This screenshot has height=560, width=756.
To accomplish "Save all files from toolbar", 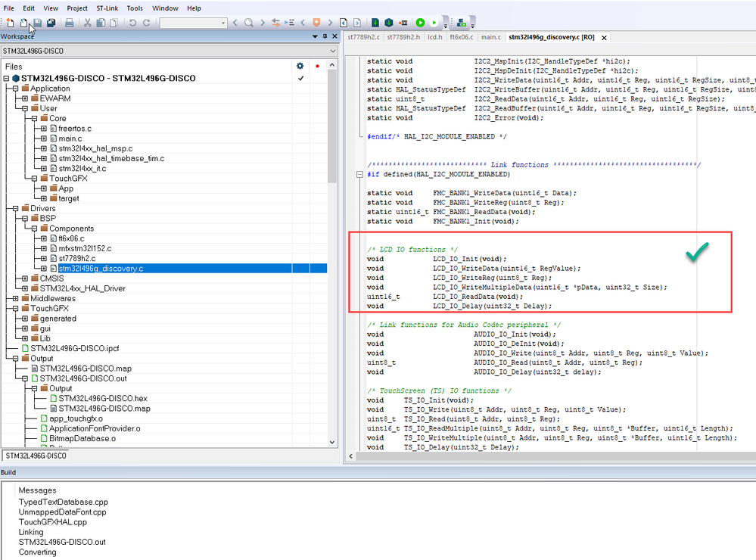I will [x=51, y=23].
